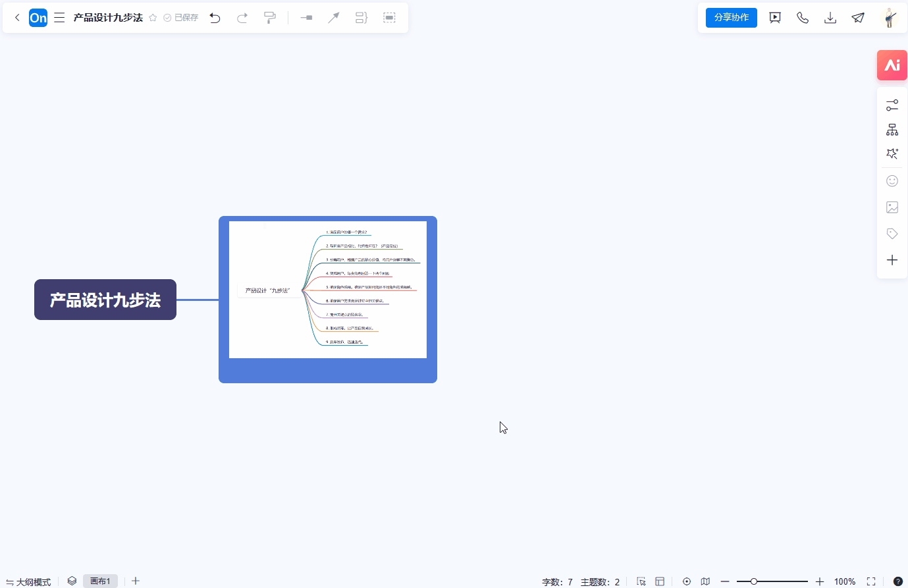Open the phone call icon

pos(803,18)
